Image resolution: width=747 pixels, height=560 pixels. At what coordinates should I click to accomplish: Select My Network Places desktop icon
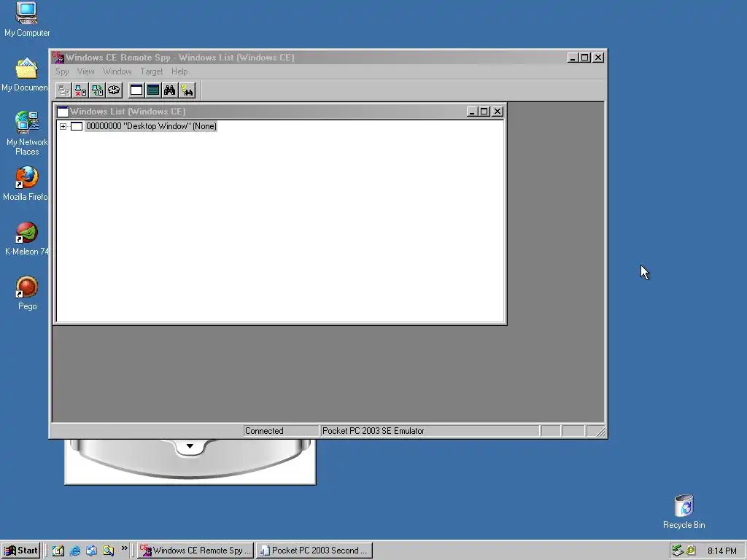pyautogui.click(x=27, y=133)
